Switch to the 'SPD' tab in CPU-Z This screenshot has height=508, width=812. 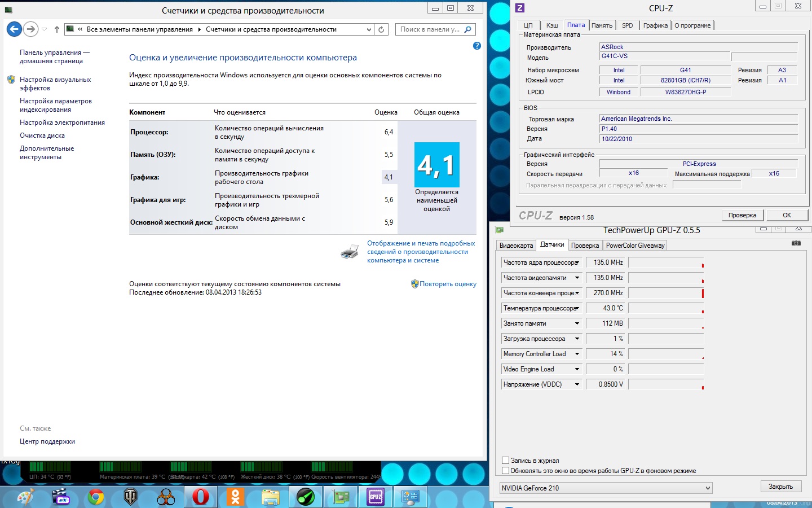(x=628, y=25)
